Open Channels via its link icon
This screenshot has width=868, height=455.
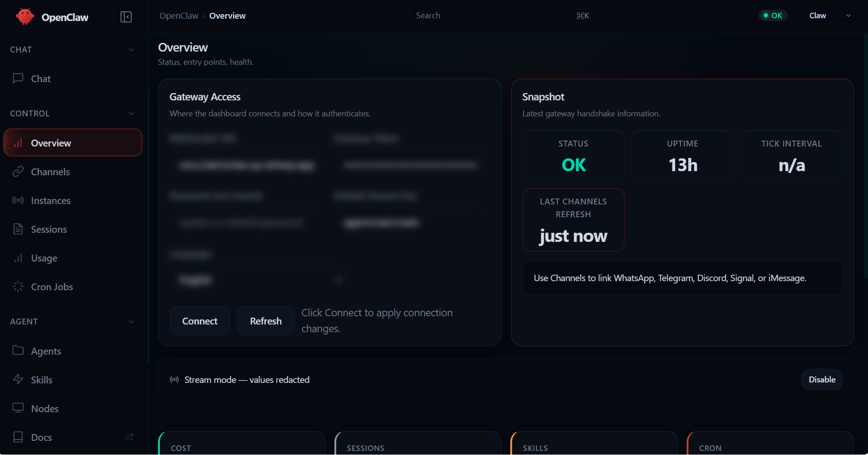tap(18, 171)
